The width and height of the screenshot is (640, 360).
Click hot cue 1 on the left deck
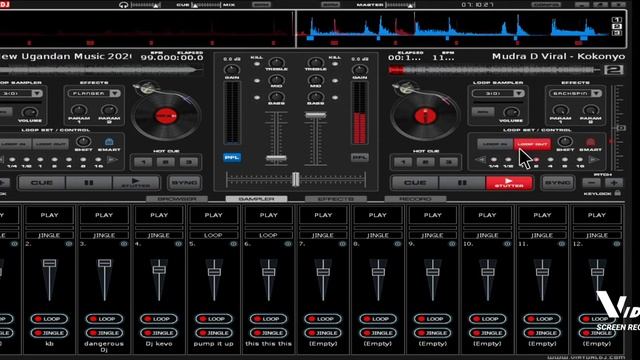[x=143, y=162]
